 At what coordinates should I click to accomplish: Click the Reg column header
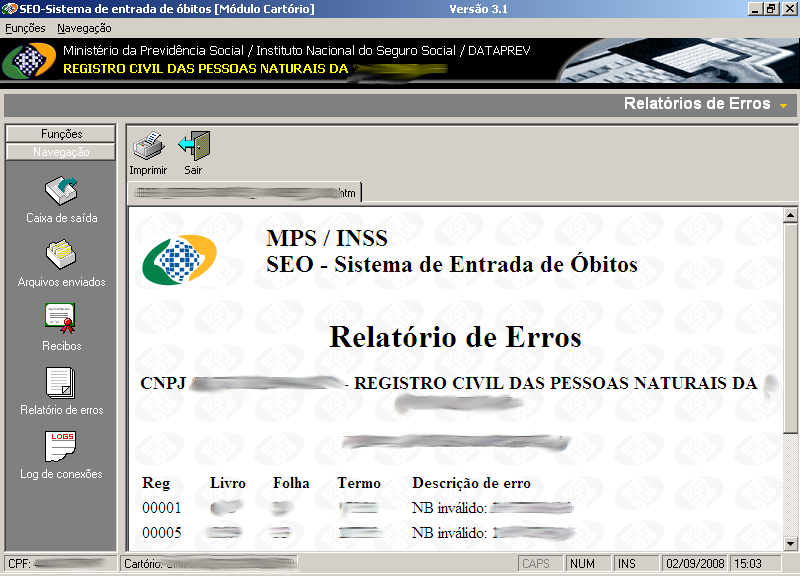[x=156, y=483]
